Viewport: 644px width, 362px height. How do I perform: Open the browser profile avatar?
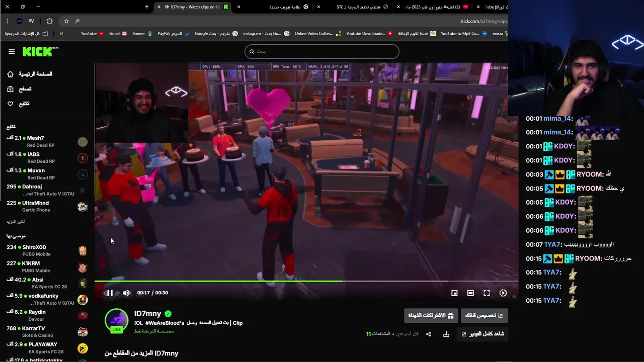tap(19, 21)
